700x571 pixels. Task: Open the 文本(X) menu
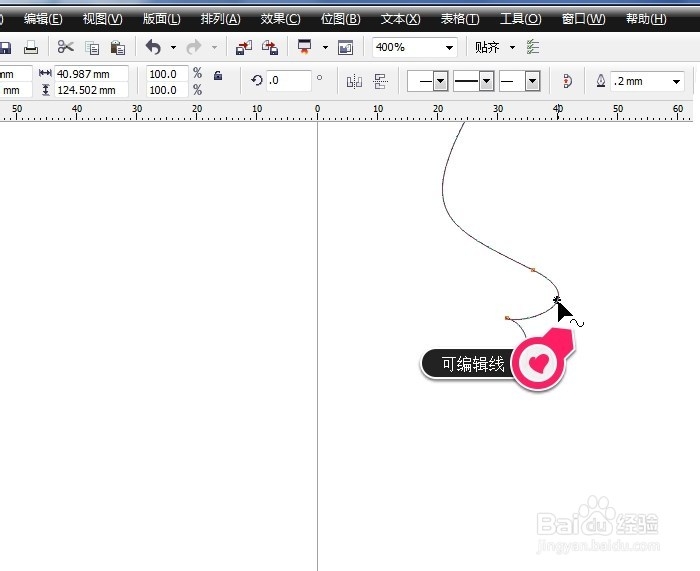400,19
